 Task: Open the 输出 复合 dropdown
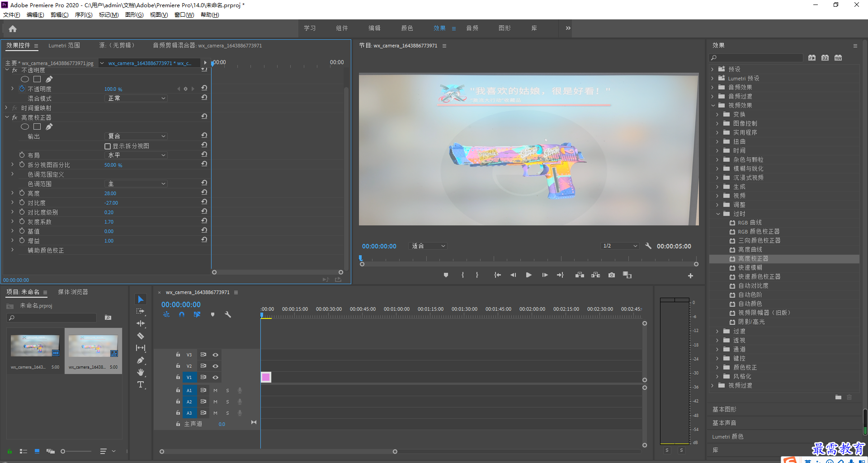(136, 136)
